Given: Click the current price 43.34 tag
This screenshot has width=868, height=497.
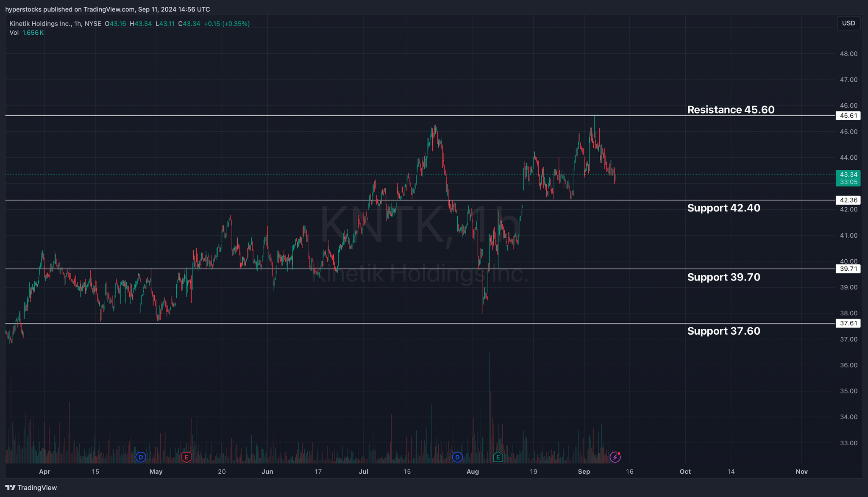Looking at the screenshot, I should [x=848, y=175].
